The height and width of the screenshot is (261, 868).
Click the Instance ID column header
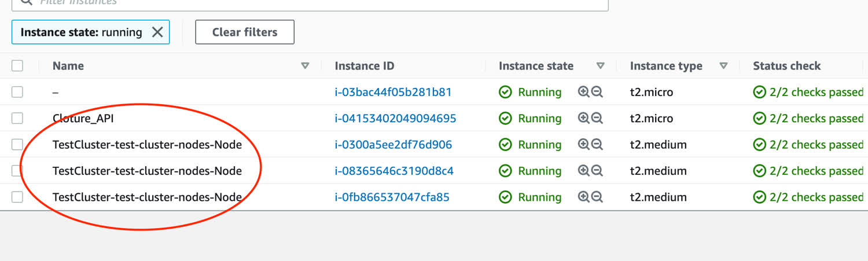click(365, 66)
